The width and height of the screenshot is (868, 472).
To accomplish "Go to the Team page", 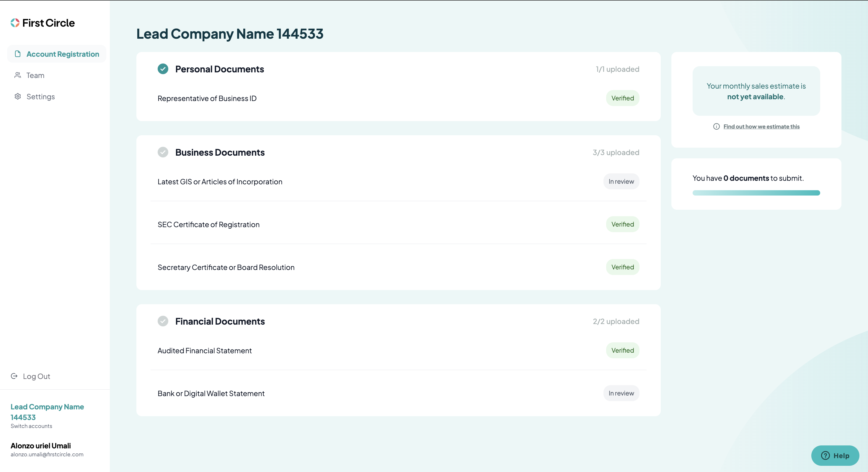I will pyautogui.click(x=35, y=75).
